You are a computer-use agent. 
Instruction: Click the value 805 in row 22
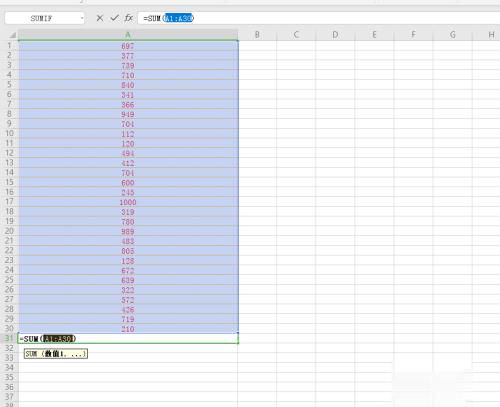pyautogui.click(x=128, y=251)
